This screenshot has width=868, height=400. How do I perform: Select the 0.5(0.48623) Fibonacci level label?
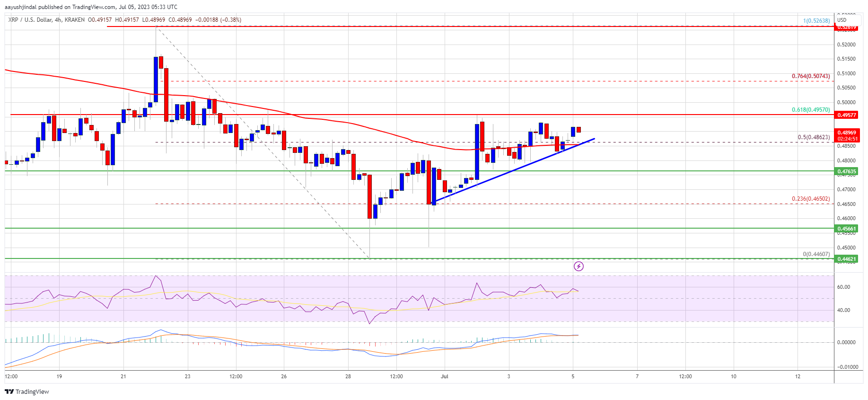point(814,137)
